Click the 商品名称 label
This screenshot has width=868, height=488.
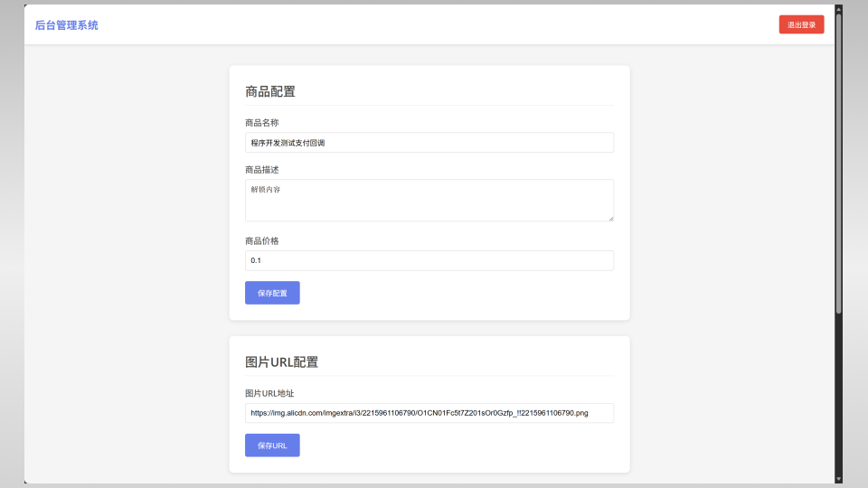tap(262, 123)
